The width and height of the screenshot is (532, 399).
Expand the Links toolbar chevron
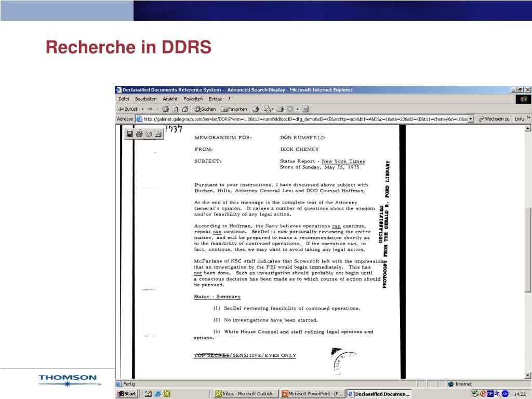pos(528,118)
